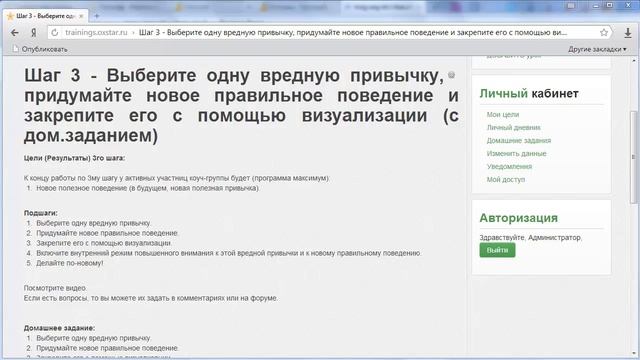Open downloads with the arrow icon
Viewport: 640px width, 360px height.
(x=628, y=33)
